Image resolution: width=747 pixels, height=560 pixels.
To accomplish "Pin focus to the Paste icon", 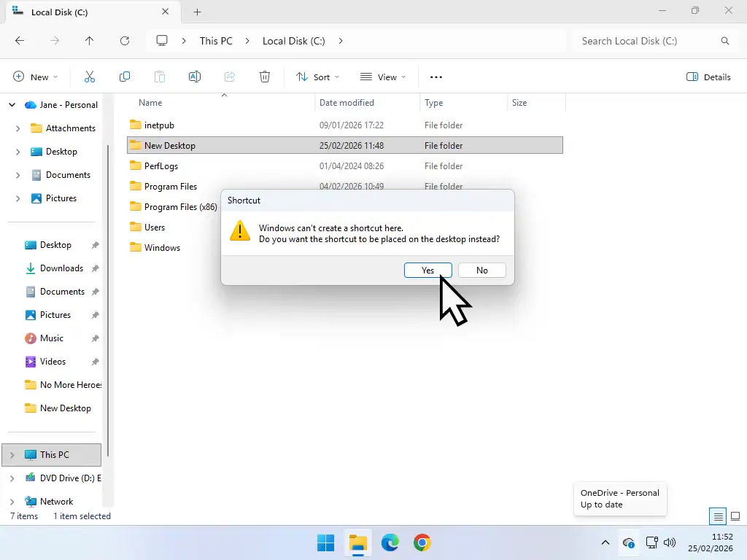I will coord(160,77).
